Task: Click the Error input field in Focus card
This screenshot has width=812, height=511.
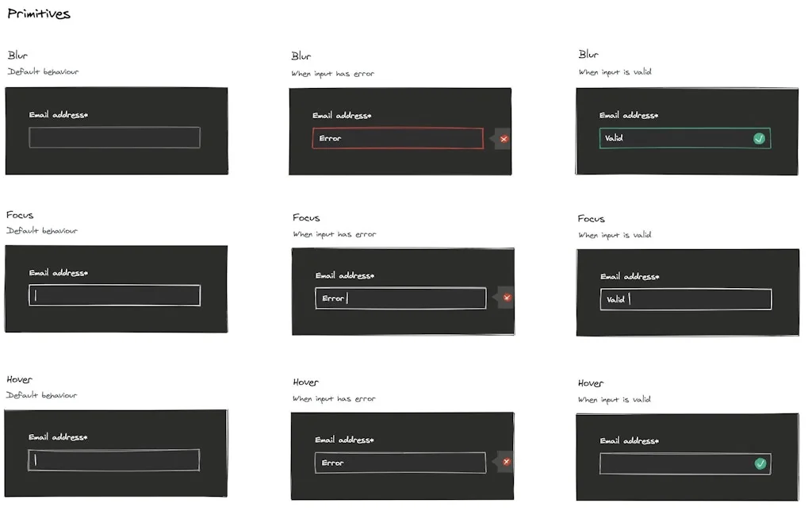Action: tap(400, 298)
